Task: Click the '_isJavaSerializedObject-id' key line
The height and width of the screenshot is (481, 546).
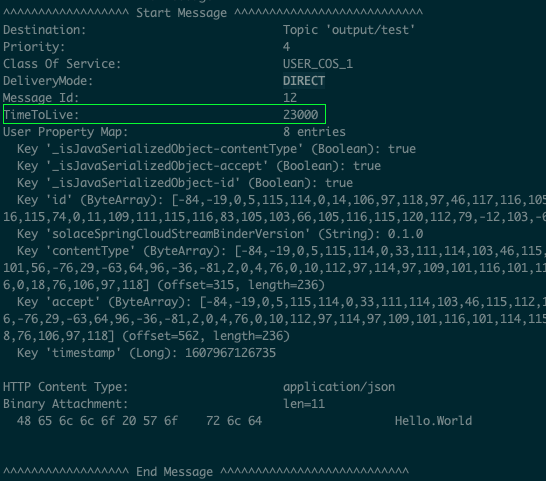Action: 185,183
